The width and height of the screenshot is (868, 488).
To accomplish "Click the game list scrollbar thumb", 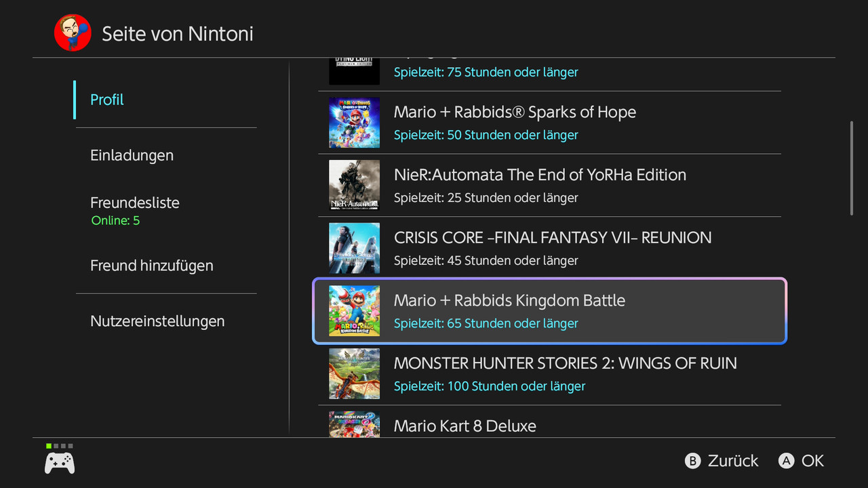I will pyautogui.click(x=852, y=169).
